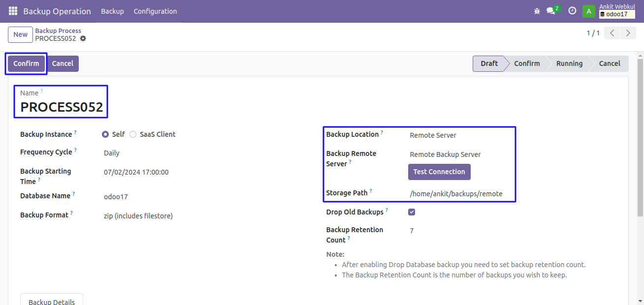The image size is (644, 305).
Task: Go to the next record arrow
Action: (628, 33)
